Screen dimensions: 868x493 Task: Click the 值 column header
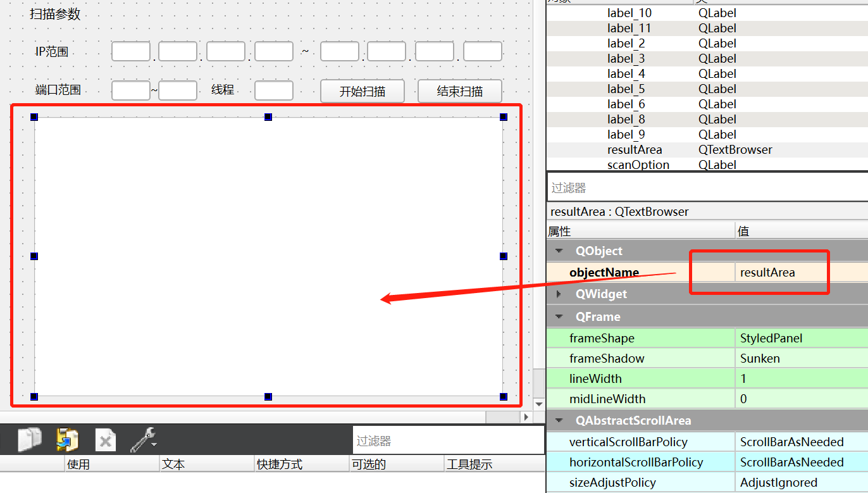802,231
